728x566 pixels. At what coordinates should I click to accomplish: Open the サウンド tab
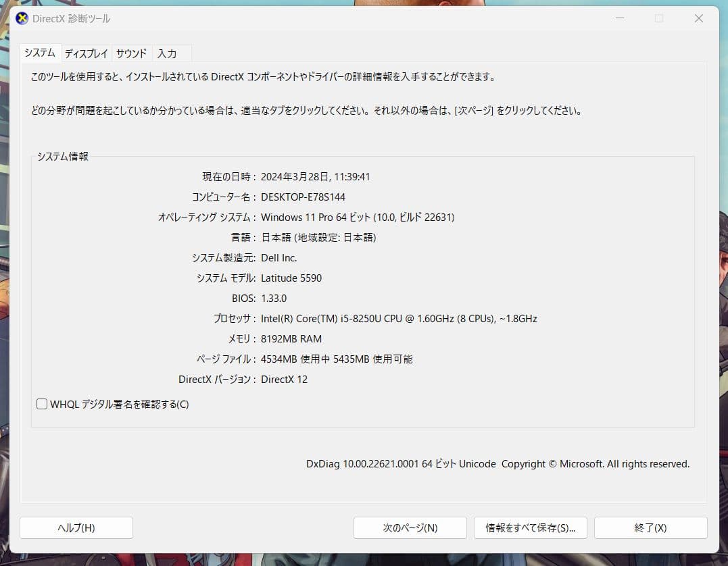[x=130, y=53]
